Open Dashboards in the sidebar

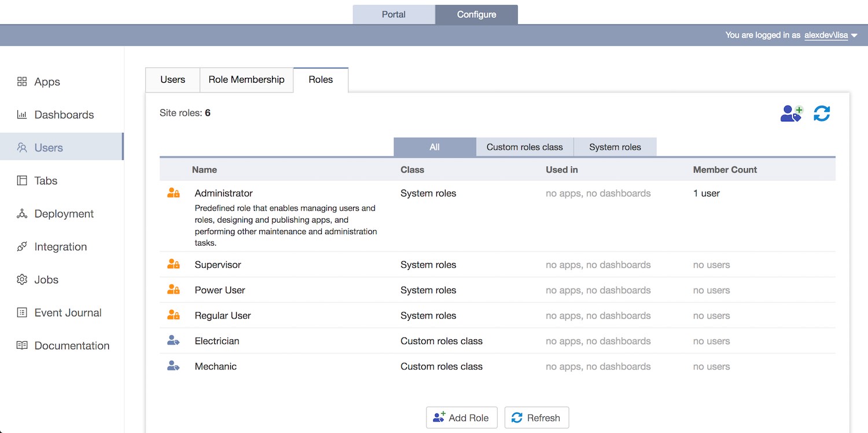click(64, 115)
